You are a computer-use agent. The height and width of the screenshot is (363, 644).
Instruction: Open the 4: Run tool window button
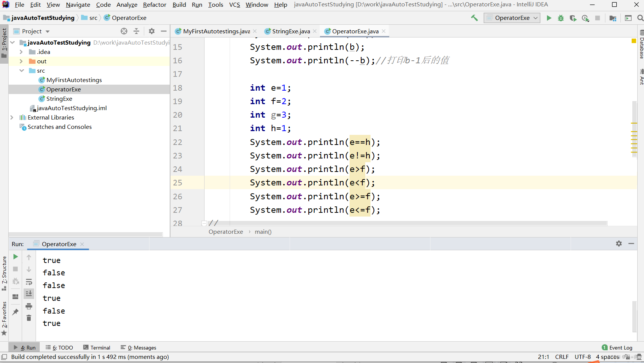click(25, 347)
